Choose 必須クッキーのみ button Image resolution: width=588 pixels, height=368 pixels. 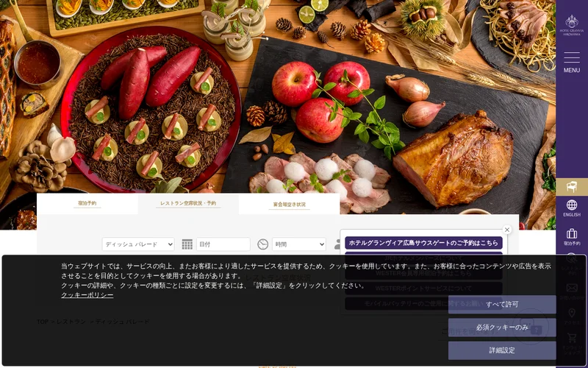point(502,328)
